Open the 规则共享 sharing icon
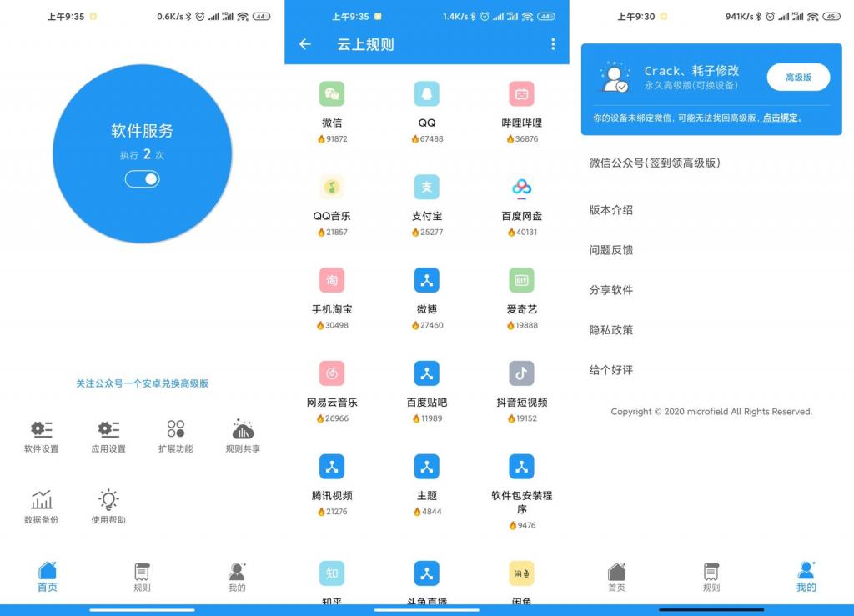The image size is (854, 616). [x=241, y=429]
